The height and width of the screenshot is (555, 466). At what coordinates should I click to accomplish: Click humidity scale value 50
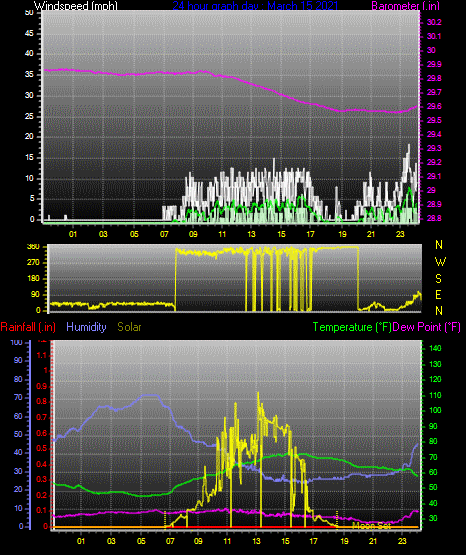click(18, 434)
